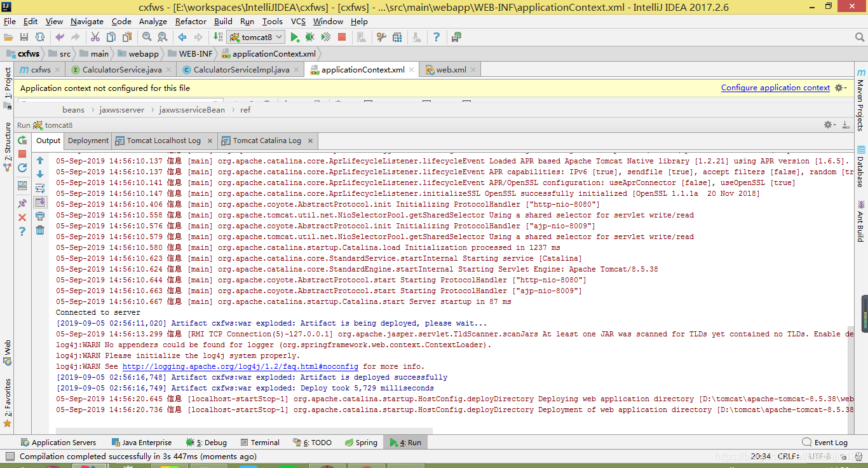The width and height of the screenshot is (868, 468).
Task: Click the console horizontal scrollbar
Action: click(244, 431)
